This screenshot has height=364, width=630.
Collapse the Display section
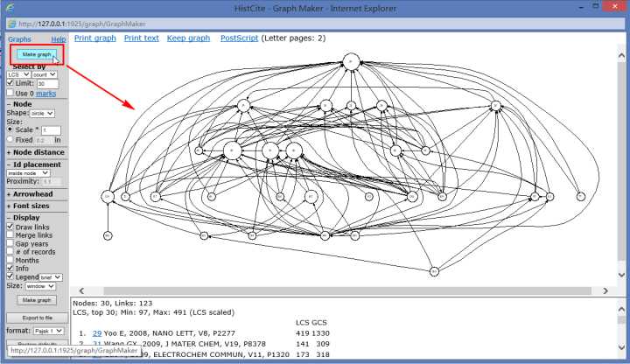pyautogui.click(x=24, y=217)
